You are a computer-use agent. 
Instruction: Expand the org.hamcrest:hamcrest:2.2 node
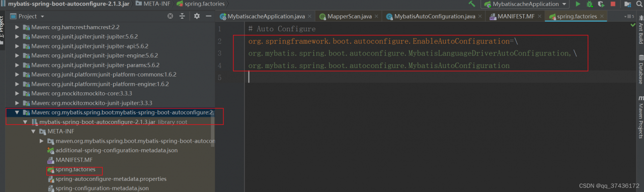pos(17,27)
